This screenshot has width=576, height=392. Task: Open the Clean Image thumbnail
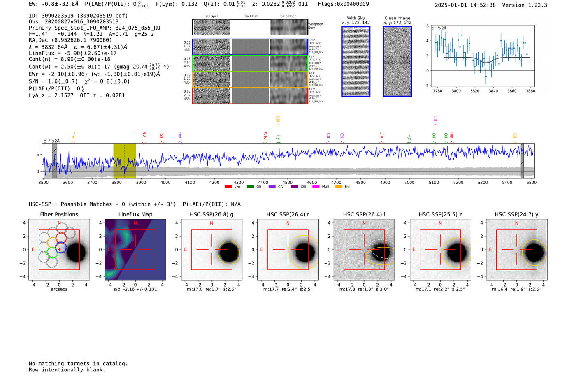click(397, 61)
